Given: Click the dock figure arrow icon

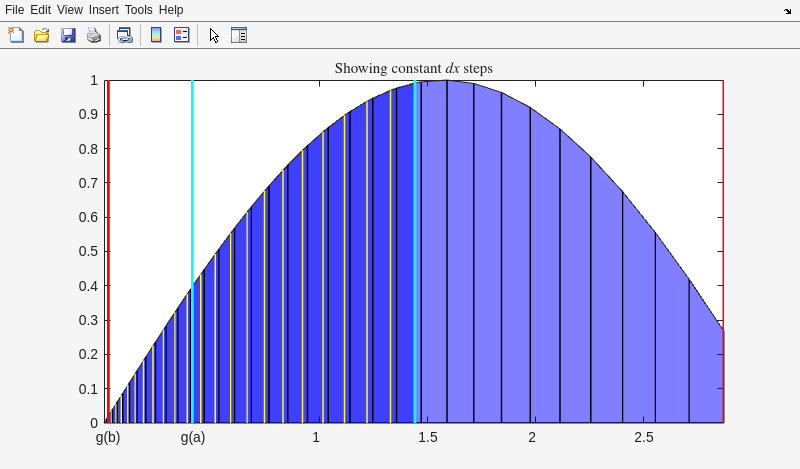Looking at the screenshot, I should click(787, 10).
